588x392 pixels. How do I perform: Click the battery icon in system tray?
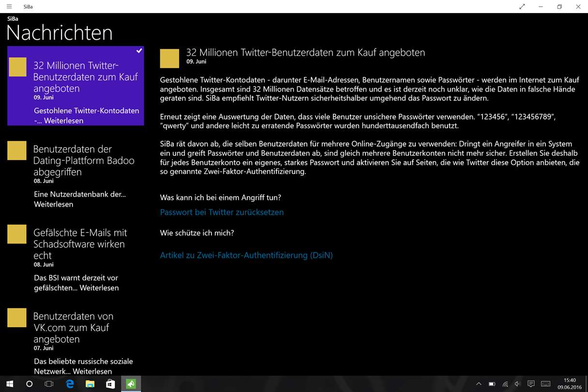(492, 384)
